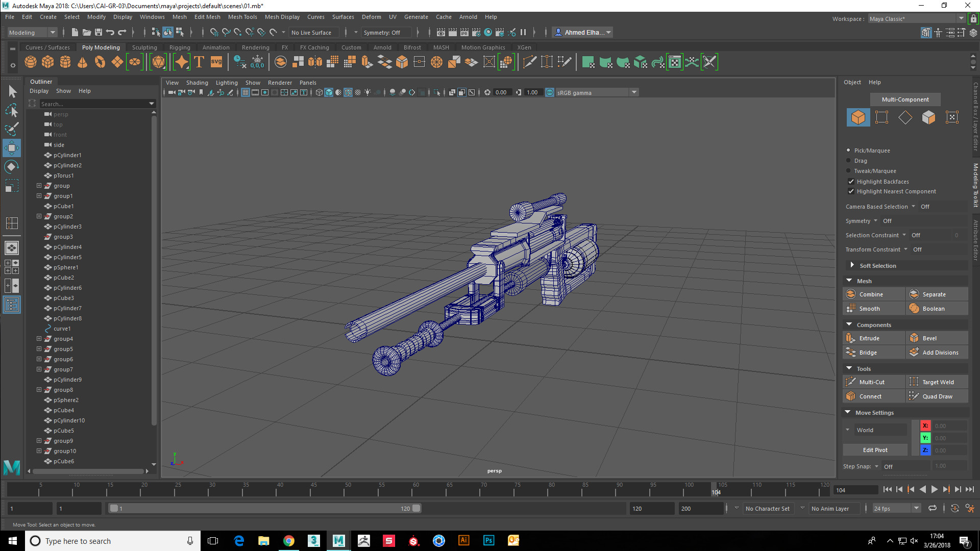This screenshot has height=551, width=980.
Task: Click the Multi-Cut button
Action: point(874,382)
